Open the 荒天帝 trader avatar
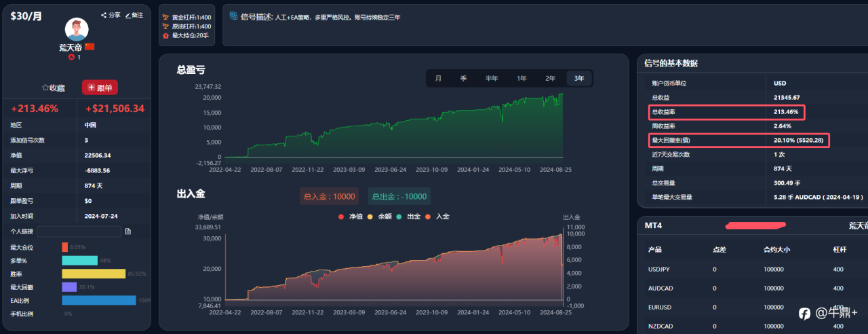The height and width of the screenshot is (334, 868). (77, 29)
